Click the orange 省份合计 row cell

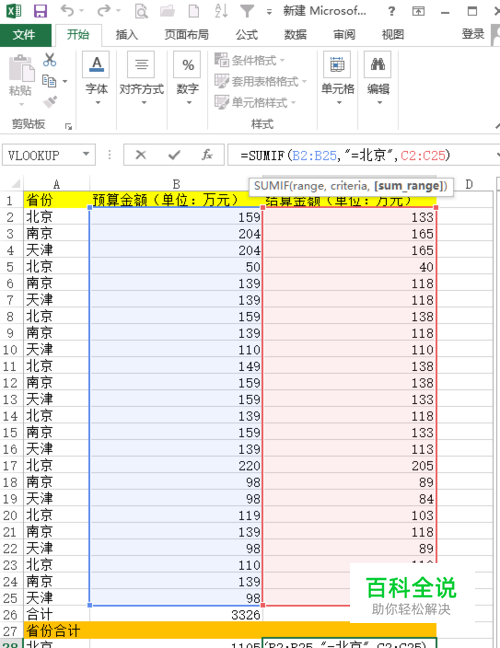[230, 631]
